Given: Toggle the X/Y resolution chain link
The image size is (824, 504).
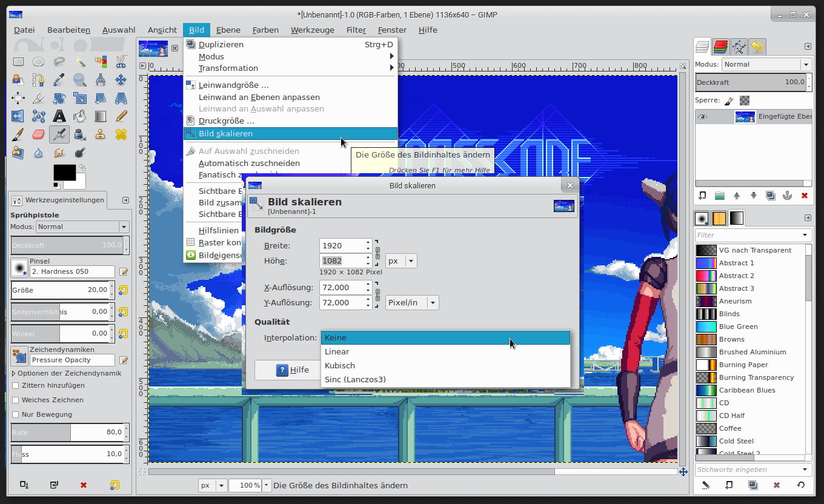Looking at the screenshot, I should [x=377, y=295].
